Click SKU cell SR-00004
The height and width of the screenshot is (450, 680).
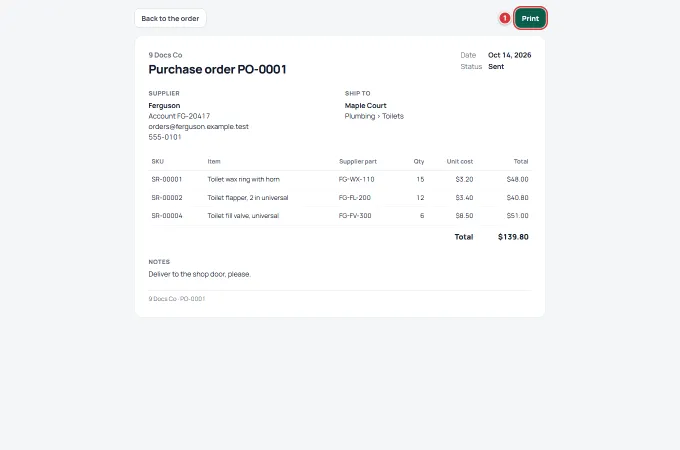(x=167, y=215)
